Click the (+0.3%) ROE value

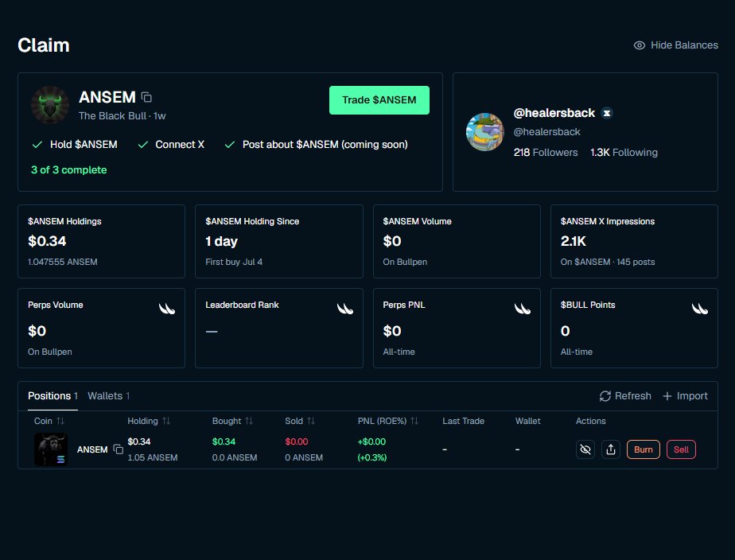(x=371, y=457)
